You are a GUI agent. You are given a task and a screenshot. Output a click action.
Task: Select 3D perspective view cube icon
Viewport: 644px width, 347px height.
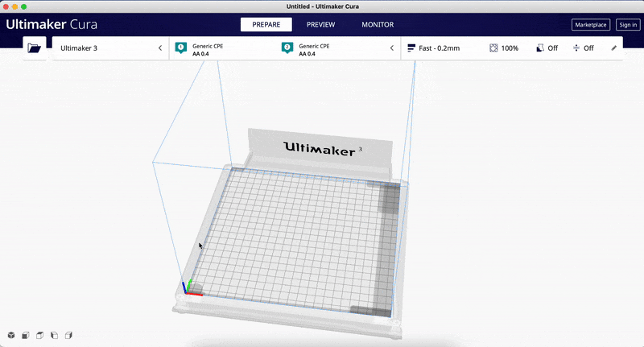[11, 336]
